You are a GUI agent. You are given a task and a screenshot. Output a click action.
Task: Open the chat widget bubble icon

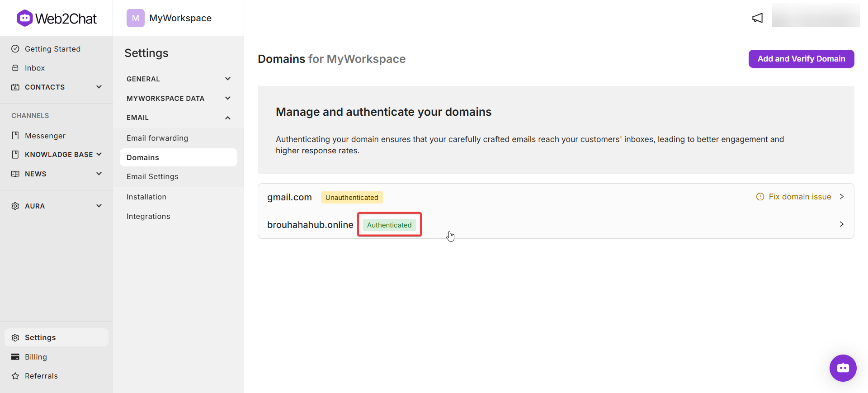[x=843, y=368]
